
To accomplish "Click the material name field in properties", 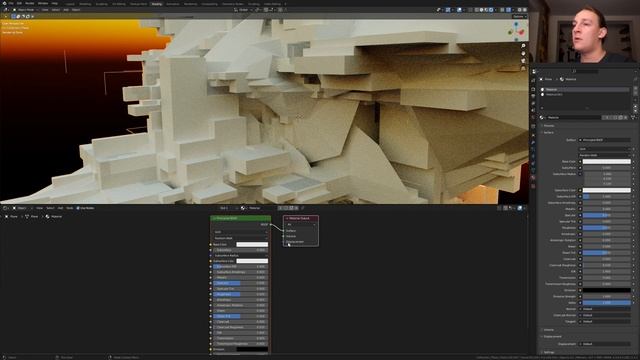I will tap(574, 118).
